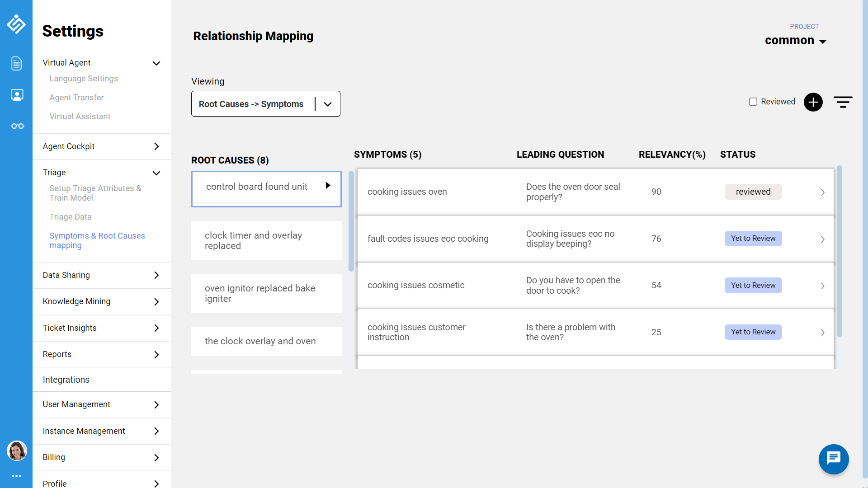Image resolution: width=868 pixels, height=488 pixels.
Task: Open the filter icon near Reviewed checkbox
Action: click(843, 102)
